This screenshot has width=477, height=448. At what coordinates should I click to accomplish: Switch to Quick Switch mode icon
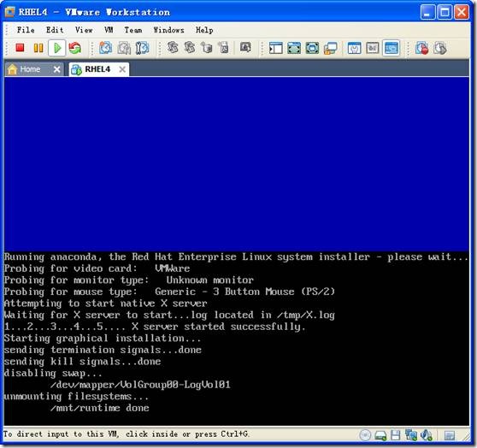pyautogui.click(x=294, y=48)
